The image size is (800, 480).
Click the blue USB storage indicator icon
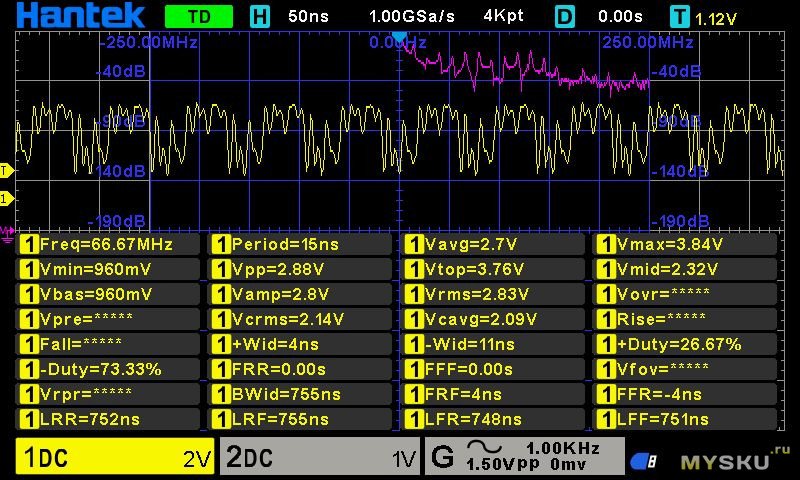point(643,461)
